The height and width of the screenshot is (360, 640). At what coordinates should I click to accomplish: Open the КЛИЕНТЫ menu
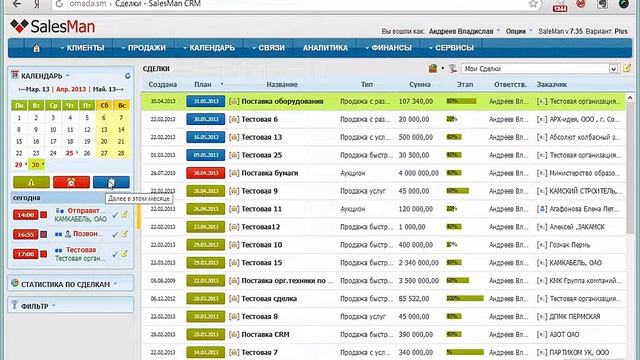pos(82,48)
